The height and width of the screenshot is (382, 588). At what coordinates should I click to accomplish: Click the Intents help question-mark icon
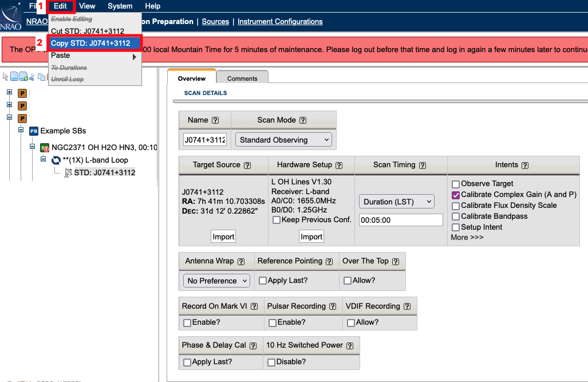point(524,165)
